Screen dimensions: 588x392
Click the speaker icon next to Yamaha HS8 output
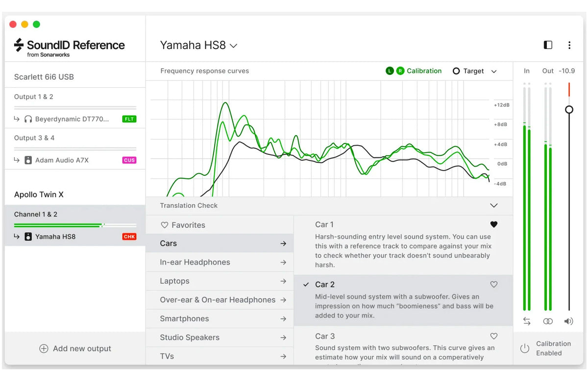click(28, 237)
